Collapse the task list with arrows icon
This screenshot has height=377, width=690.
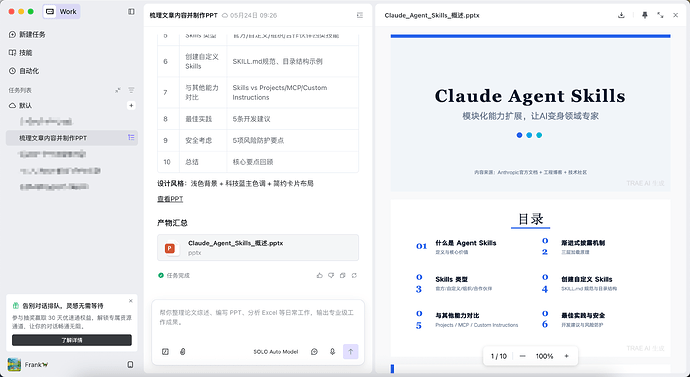pyautogui.click(x=118, y=90)
